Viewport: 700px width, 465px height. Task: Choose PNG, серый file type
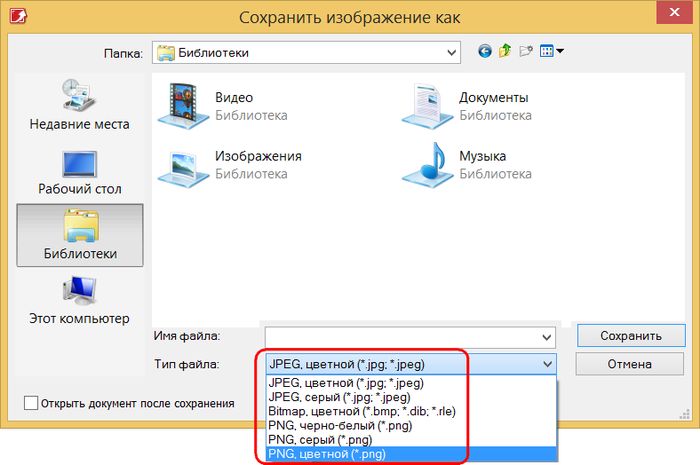pos(411,440)
